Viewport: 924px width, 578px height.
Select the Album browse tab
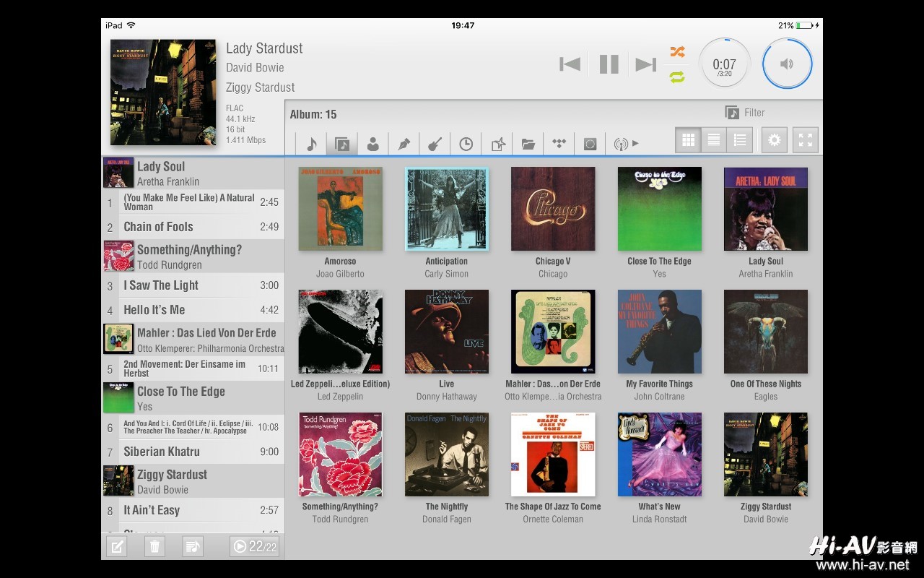[342, 143]
